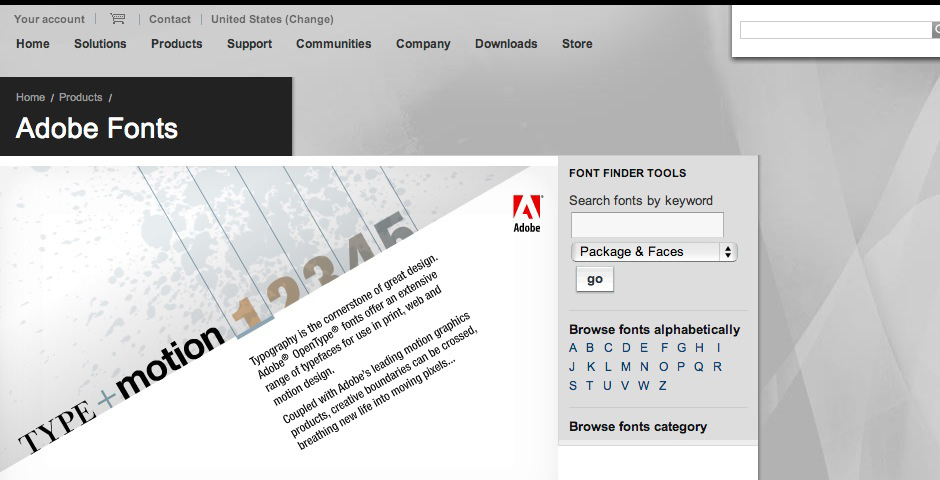Open the shopping cart icon
The width and height of the screenshot is (940, 480).
[x=118, y=19]
